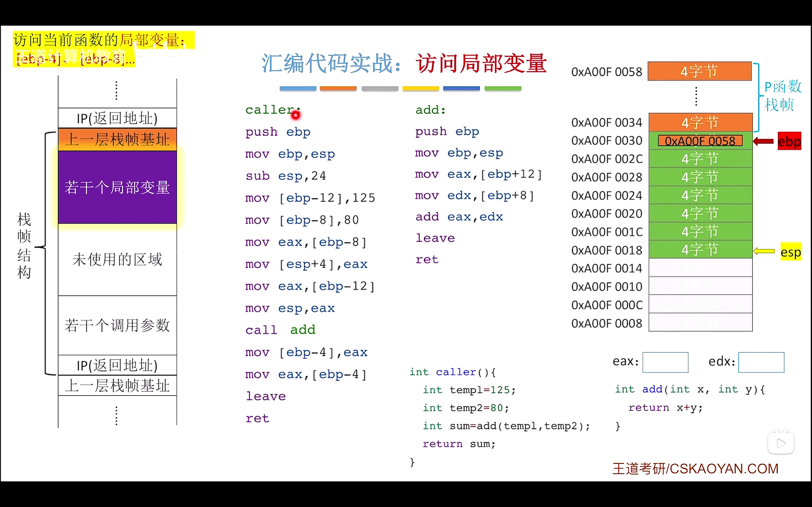Screen dimensions: 812x507
Task: Select the yellow esp register label
Action: coord(791,252)
